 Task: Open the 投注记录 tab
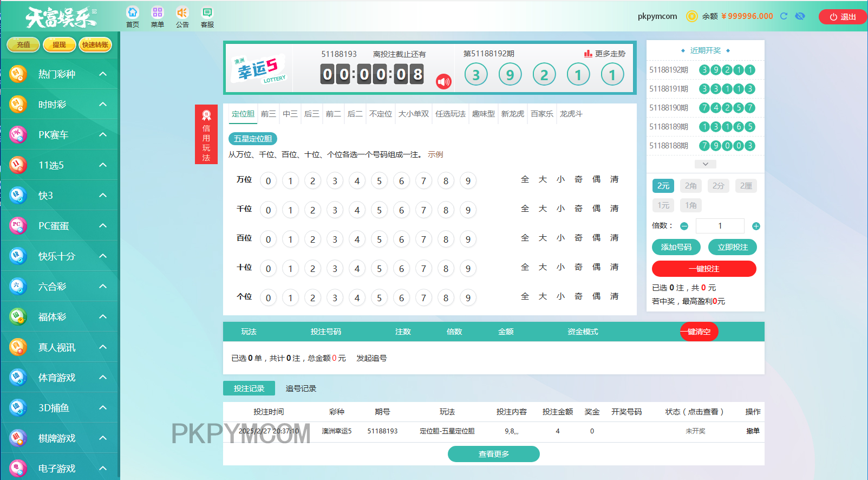249,388
